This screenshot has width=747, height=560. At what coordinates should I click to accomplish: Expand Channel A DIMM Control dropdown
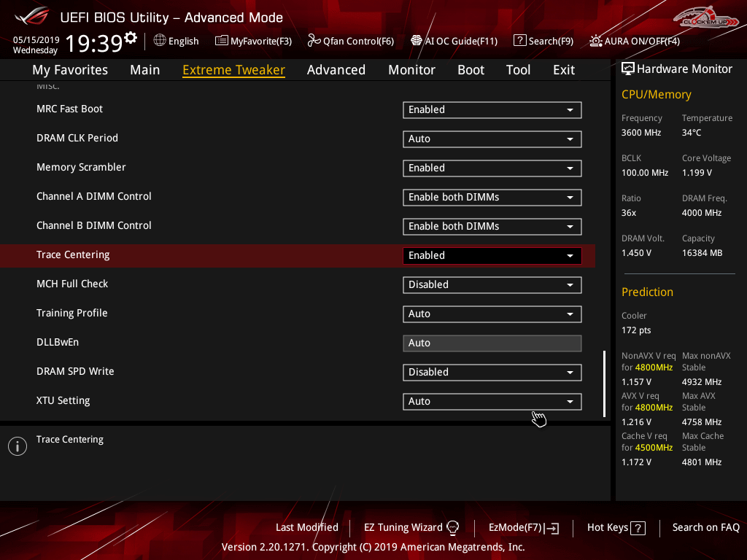click(492, 198)
